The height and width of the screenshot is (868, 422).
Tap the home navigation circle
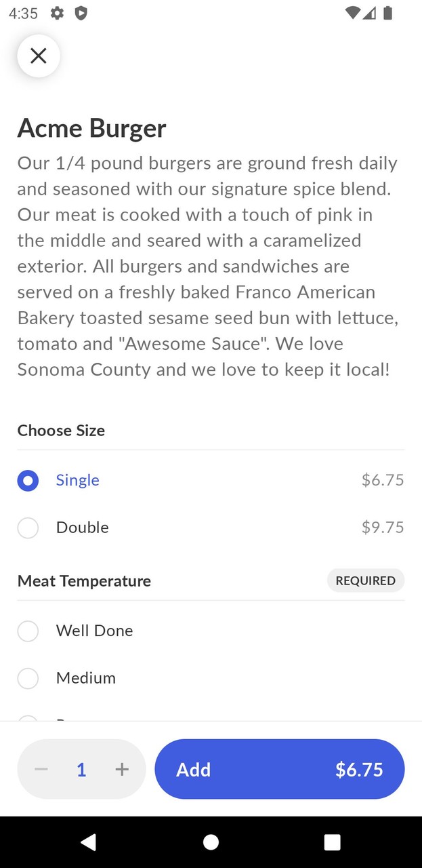point(211,842)
